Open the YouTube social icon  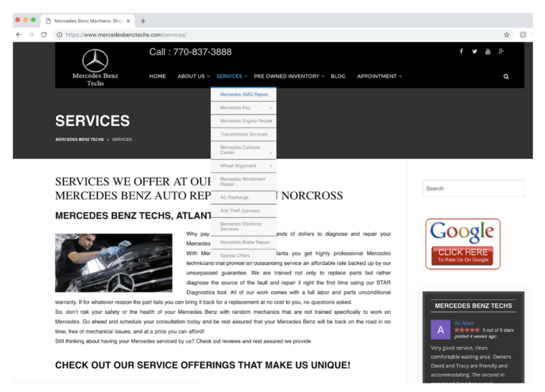[x=488, y=52]
